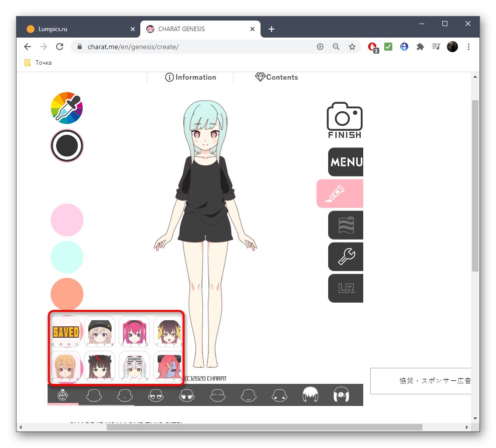Switch to the Lumpics.ru tab
This screenshot has height=448, width=496.
tap(78, 29)
